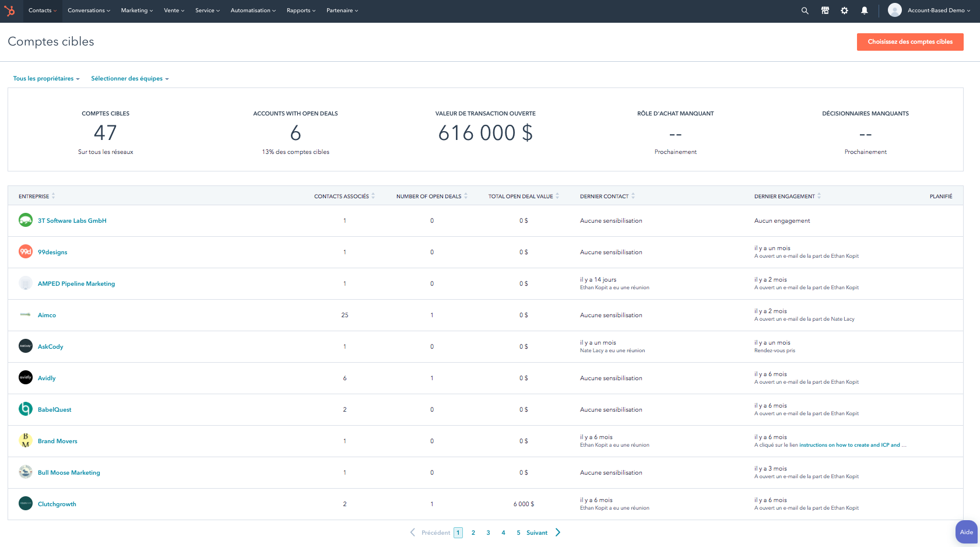Click the AskCody company logo
Image resolution: width=980 pixels, height=547 pixels.
25,346
